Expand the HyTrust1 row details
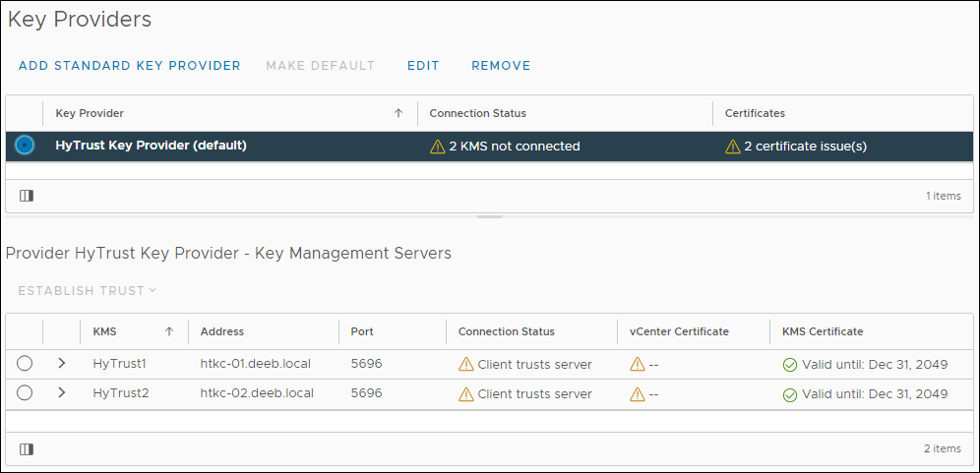 tap(61, 364)
